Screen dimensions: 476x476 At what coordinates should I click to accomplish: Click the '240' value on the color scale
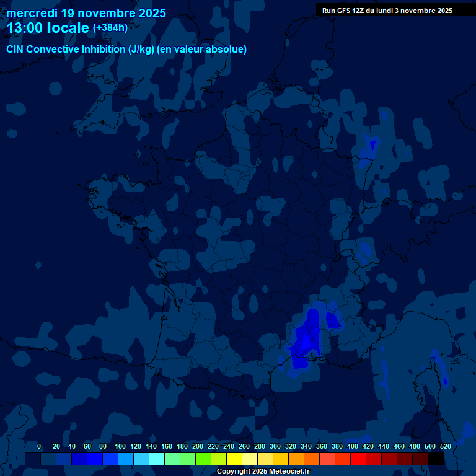click(x=228, y=446)
